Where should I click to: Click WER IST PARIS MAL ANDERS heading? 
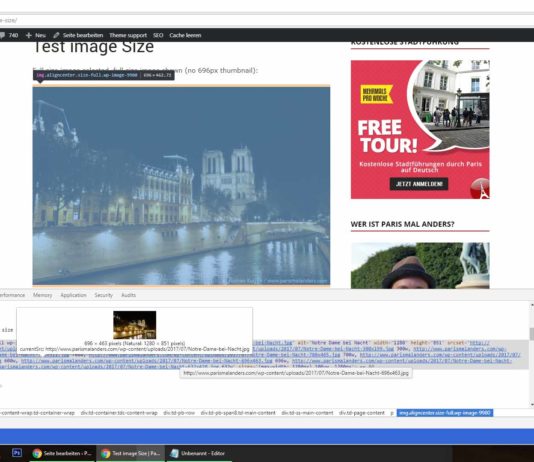coord(402,224)
